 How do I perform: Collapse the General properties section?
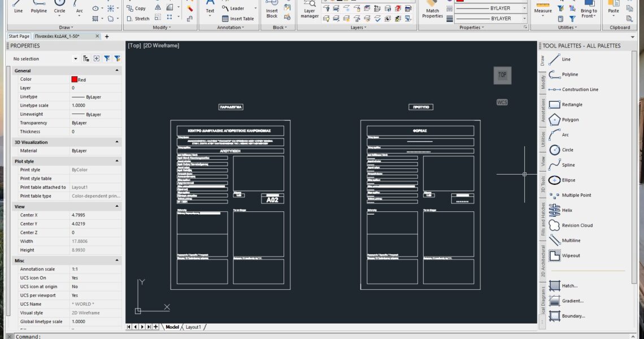pyautogui.click(x=117, y=71)
